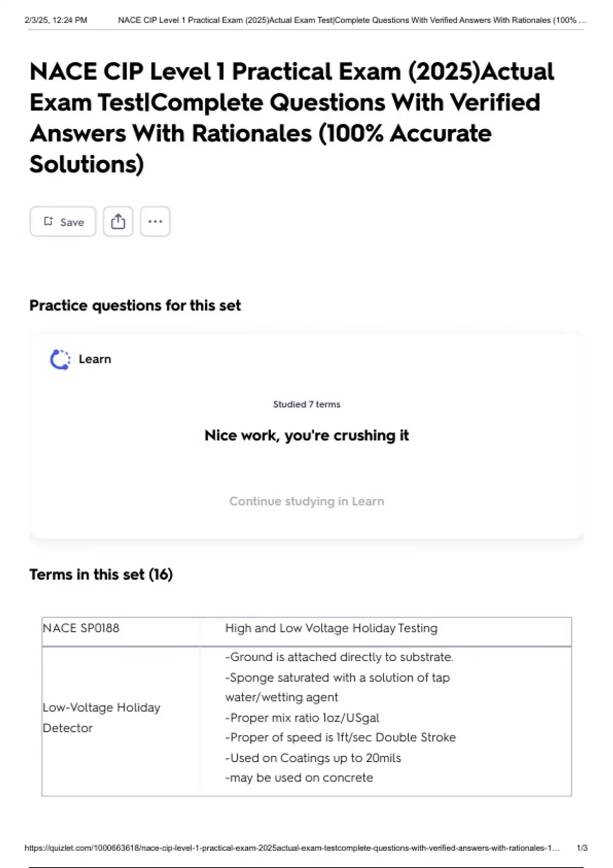Select the NACE SP0188 term cell
This screenshot has height=868, width=613.
point(81,628)
